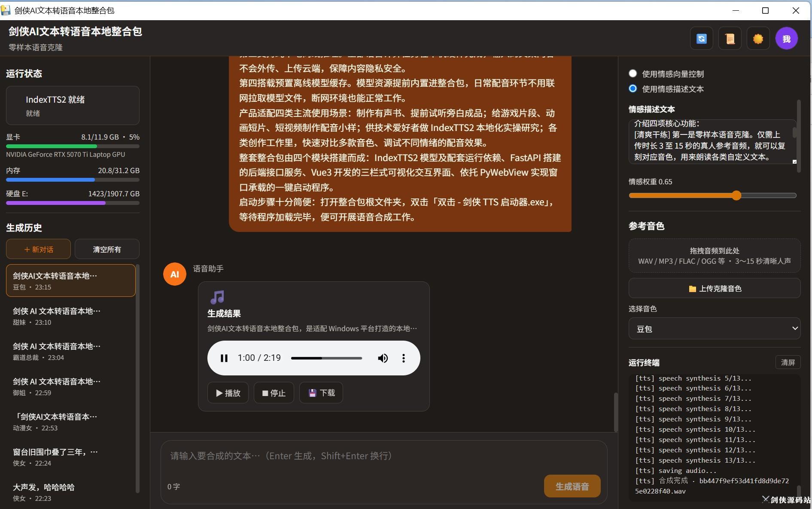This screenshot has height=509, width=812.
Task: Click the 1:00 / 2:19 time display
Action: point(259,358)
